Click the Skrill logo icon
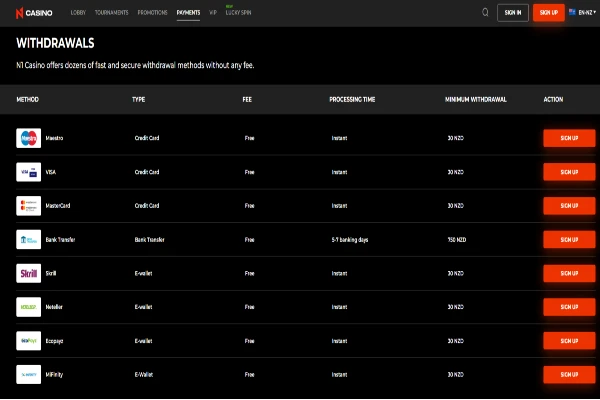Screen dimensions: 600x400 (x=29, y=274)
